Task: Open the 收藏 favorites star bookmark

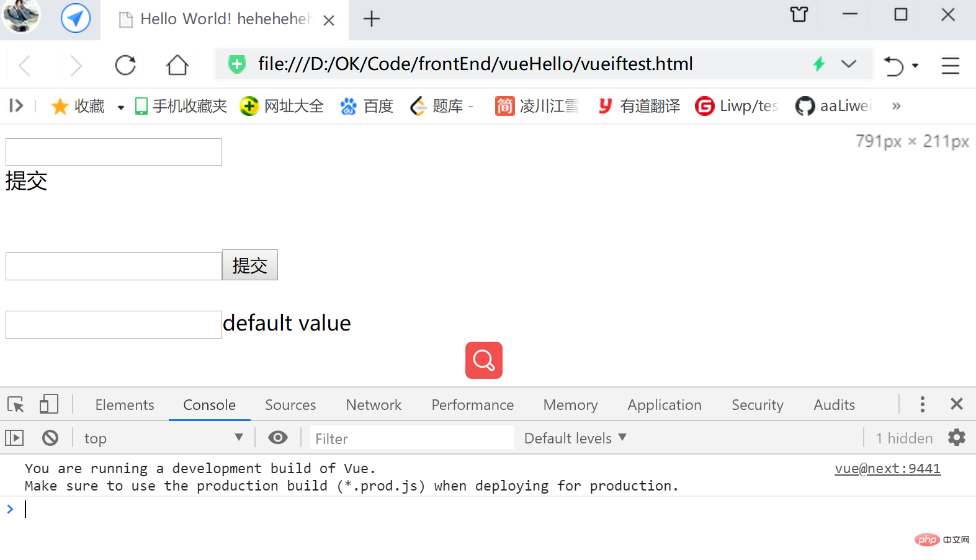Action: point(78,106)
